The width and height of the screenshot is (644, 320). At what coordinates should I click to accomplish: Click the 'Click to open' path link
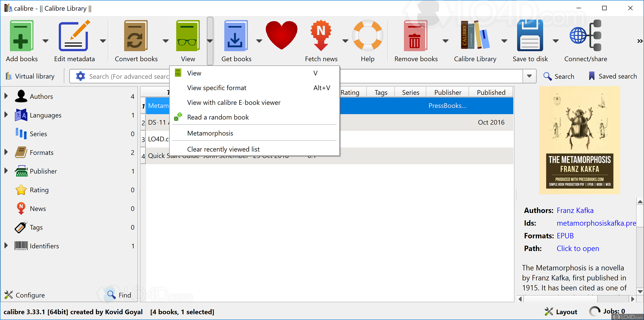coord(577,249)
